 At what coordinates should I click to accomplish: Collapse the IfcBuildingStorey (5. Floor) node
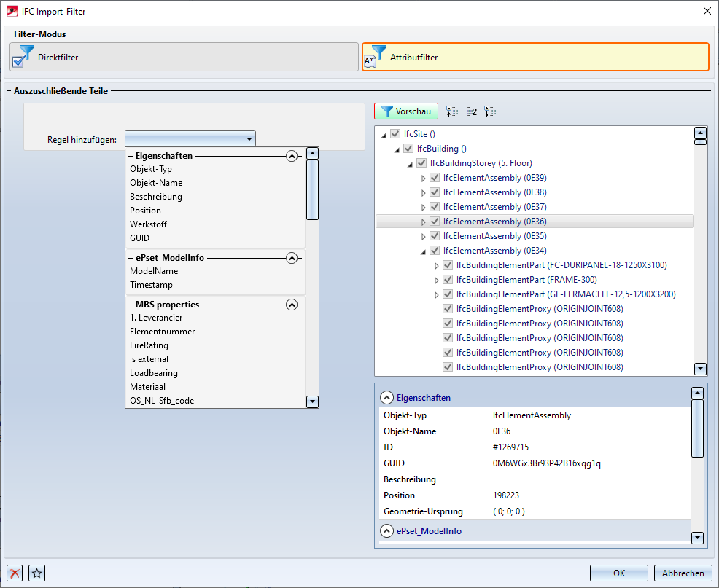(x=411, y=163)
